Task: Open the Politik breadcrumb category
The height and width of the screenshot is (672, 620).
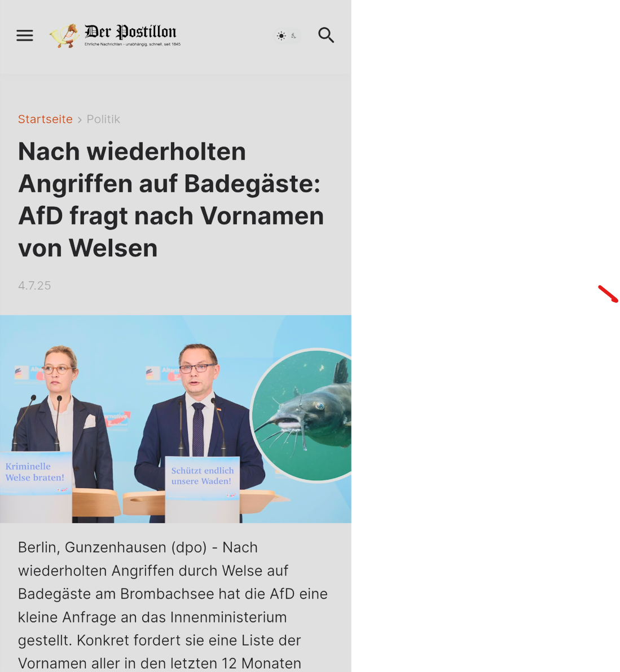Action: coord(103,119)
